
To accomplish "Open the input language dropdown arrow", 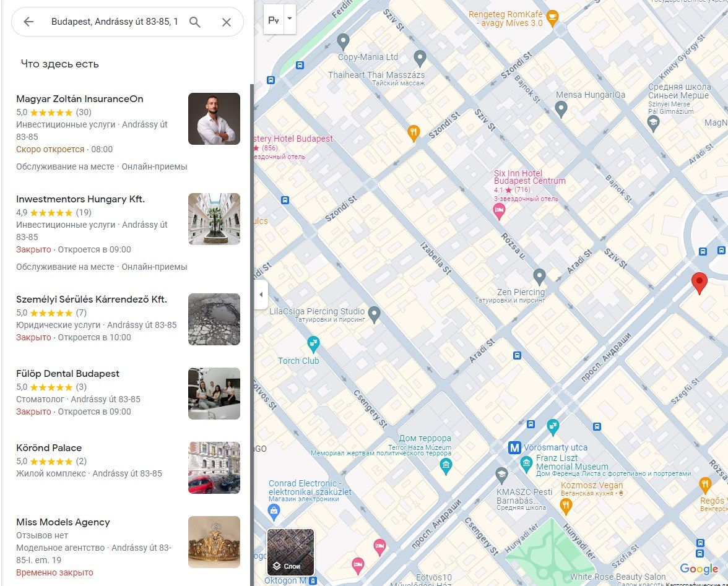I will (x=290, y=19).
